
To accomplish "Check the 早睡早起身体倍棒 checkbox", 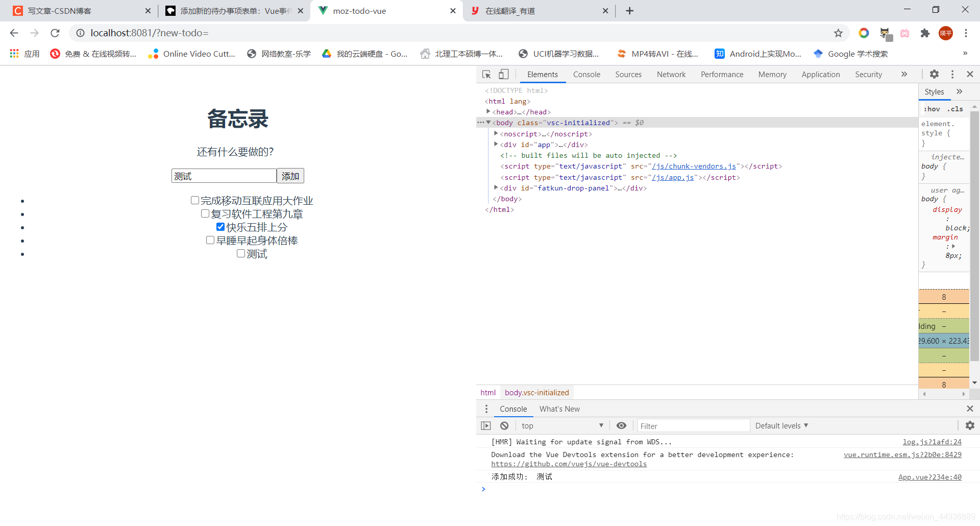I will pyautogui.click(x=210, y=240).
